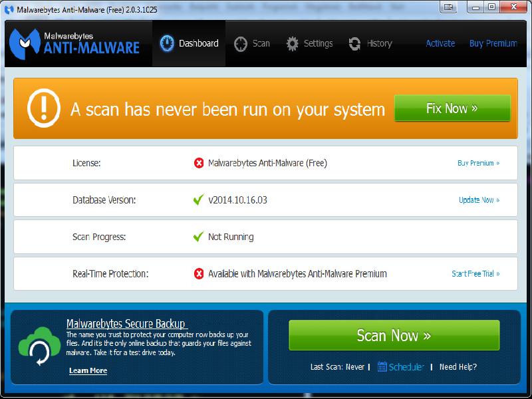Start a scan with Scan Now button
532x399 pixels.
(x=394, y=335)
